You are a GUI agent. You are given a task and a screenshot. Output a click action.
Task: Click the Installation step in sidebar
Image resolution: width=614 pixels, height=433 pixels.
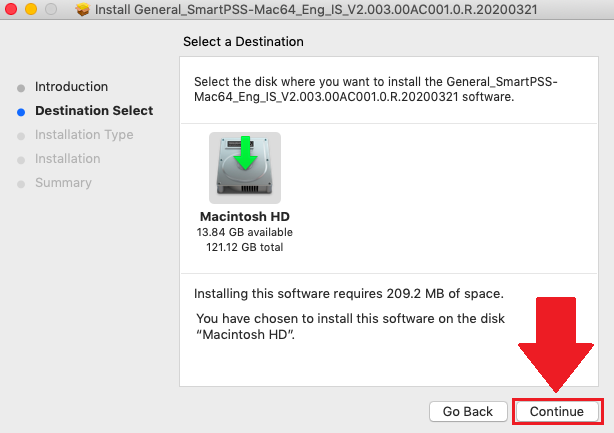pyautogui.click(x=68, y=159)
